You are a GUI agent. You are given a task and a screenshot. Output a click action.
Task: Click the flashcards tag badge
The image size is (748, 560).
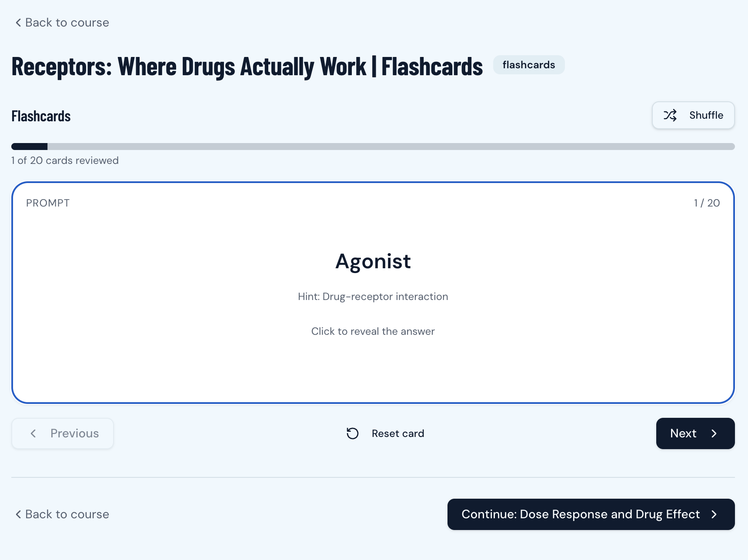pos(529,65)
